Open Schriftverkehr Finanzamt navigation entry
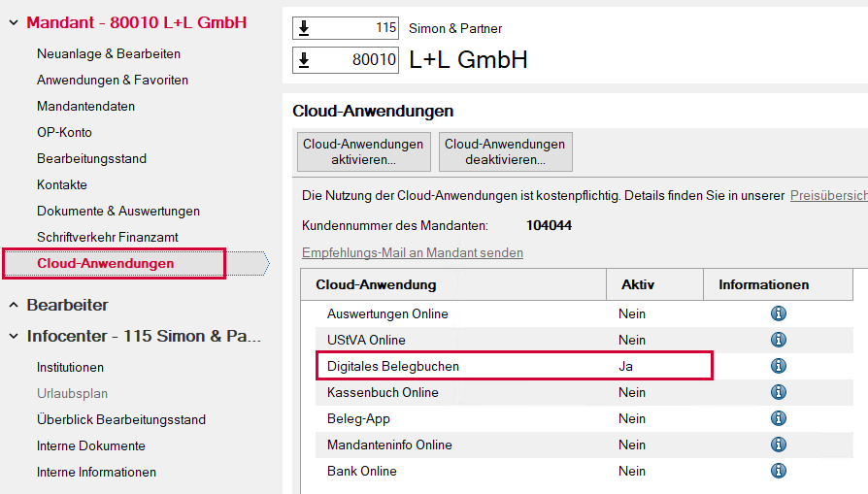Viewport: 868px width, 494px height. 108,238
